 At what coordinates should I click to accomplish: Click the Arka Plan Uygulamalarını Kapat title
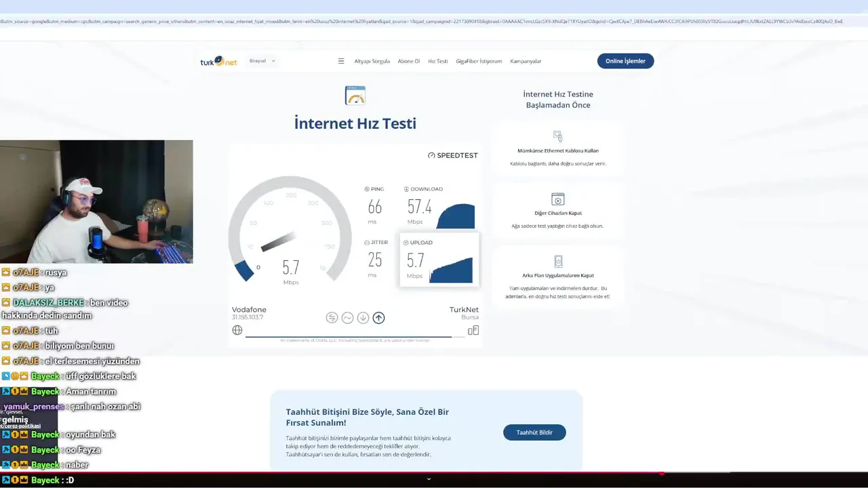click(558, 275)
